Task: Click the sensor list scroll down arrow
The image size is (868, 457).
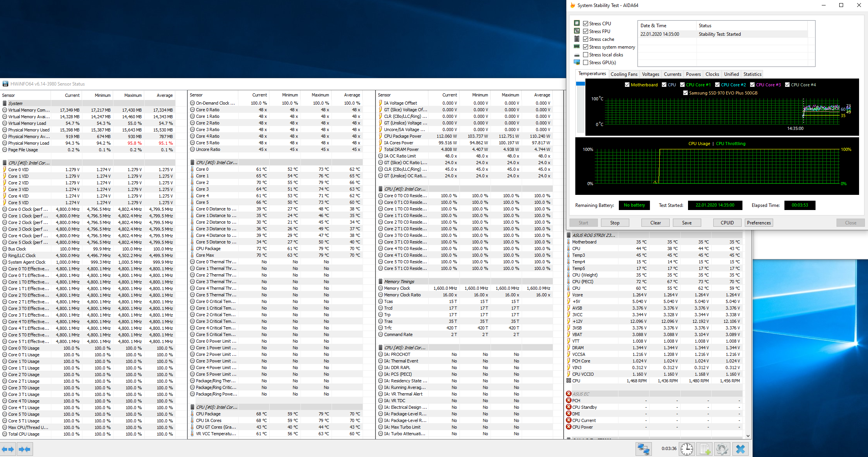Action: point(748,436)
